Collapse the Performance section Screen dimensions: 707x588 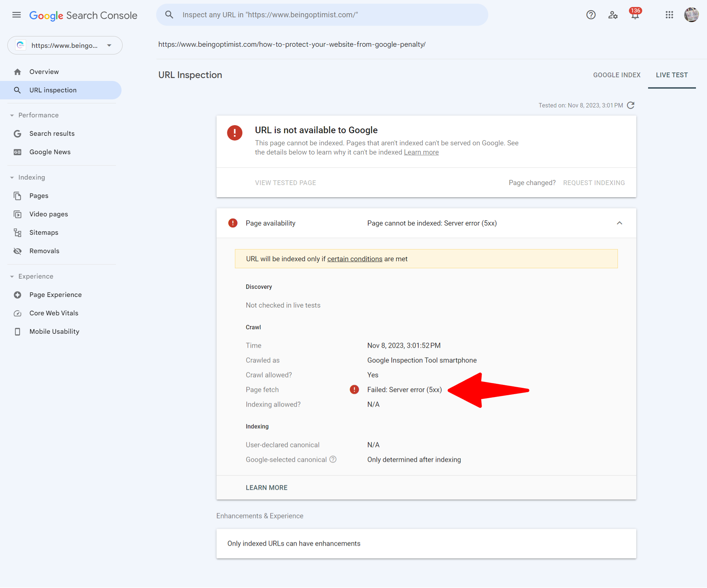pos(12,115)
